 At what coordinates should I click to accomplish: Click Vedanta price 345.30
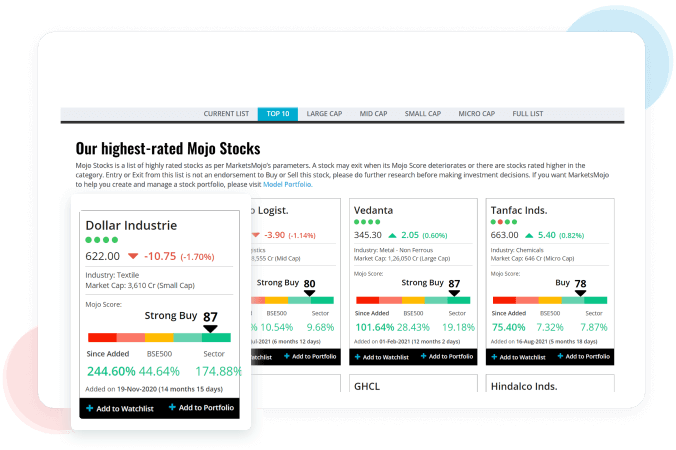coord(368,235)
